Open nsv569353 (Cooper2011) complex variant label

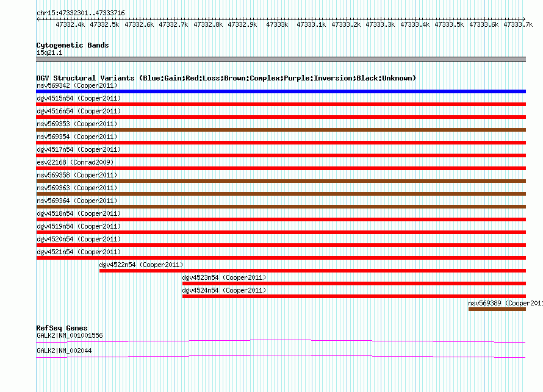[77, 124]
